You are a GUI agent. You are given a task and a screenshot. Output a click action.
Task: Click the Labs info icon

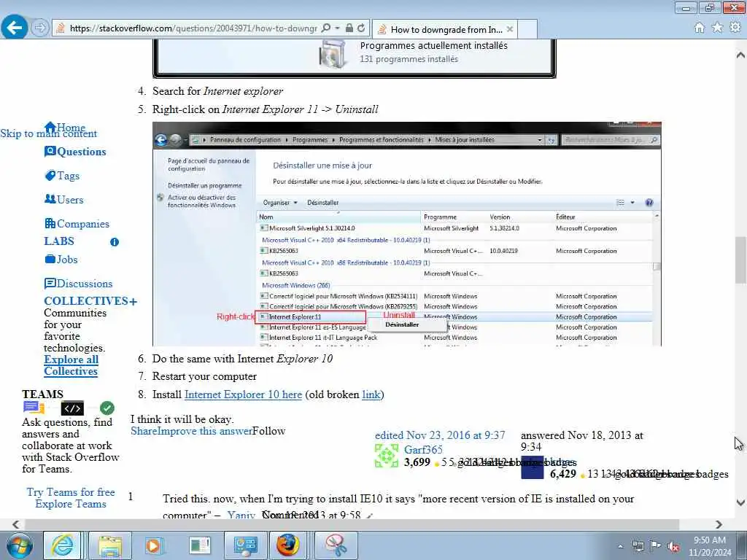click(x=115, y=242)
